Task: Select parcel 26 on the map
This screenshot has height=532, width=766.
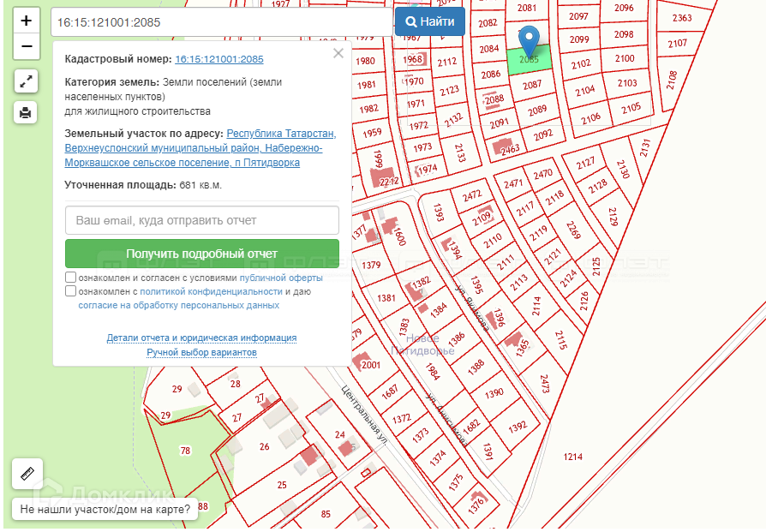Action: [x=264, y=446]
